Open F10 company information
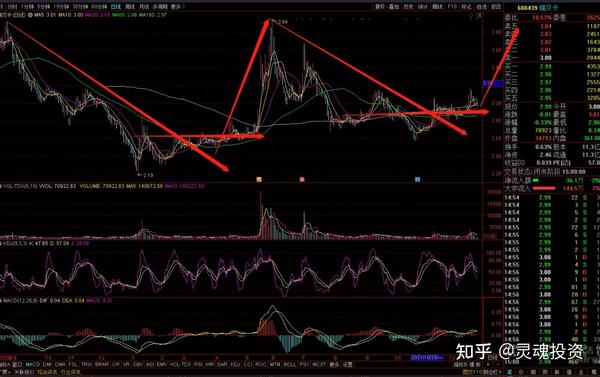Image resolution: width=600 pixels, height=377 pixels. [x=452, y=7]
